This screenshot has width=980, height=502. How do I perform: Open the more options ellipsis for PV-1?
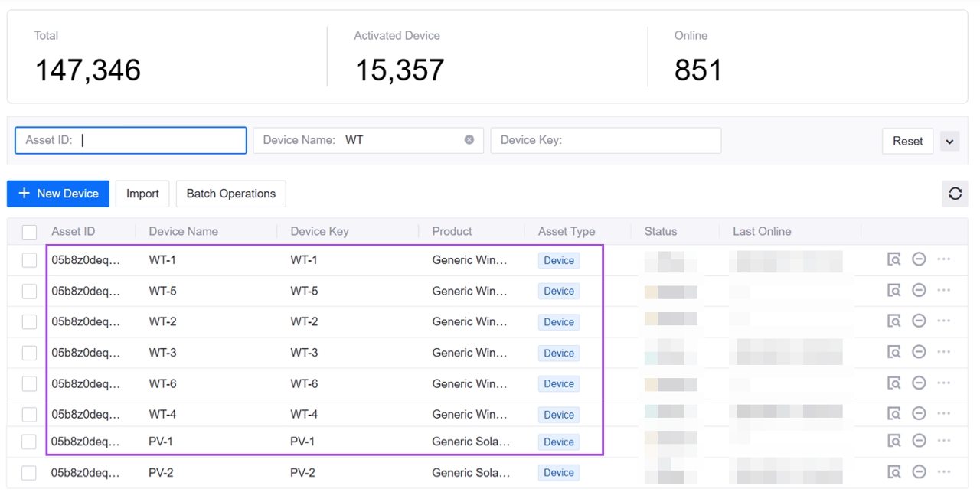[943, 441]
